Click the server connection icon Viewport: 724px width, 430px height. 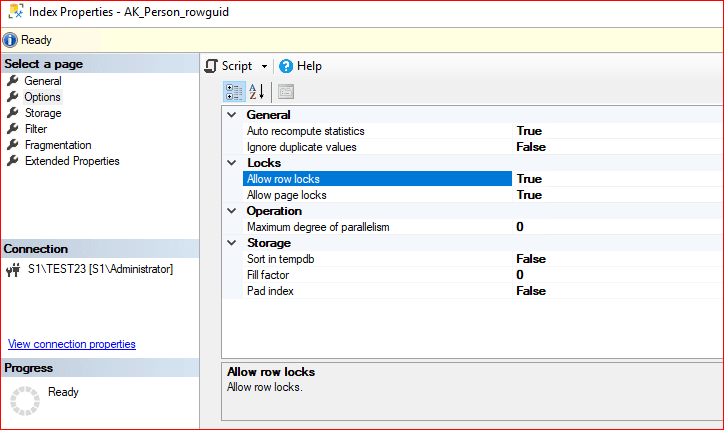[13, 269]
